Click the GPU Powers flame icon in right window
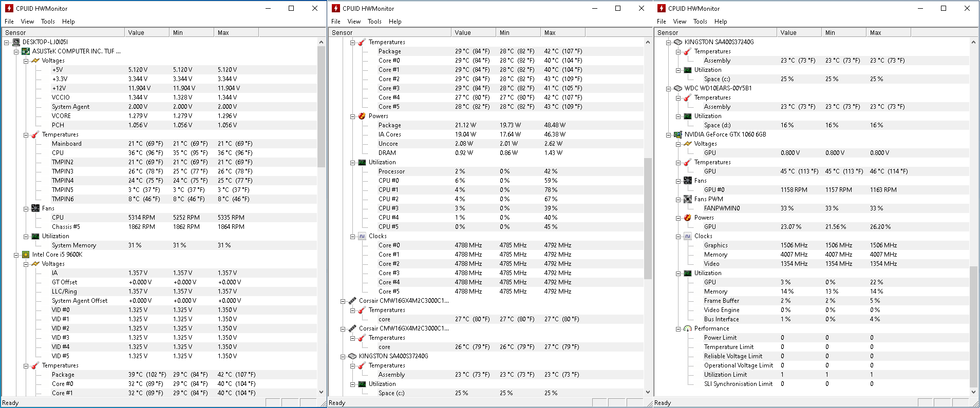Viewport: 980px width, 408px height. coord(688,218)
